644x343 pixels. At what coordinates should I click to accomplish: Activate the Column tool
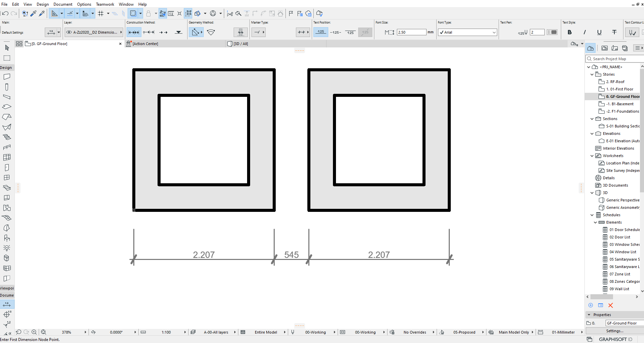pyautogui.click(x=7, y=87)
